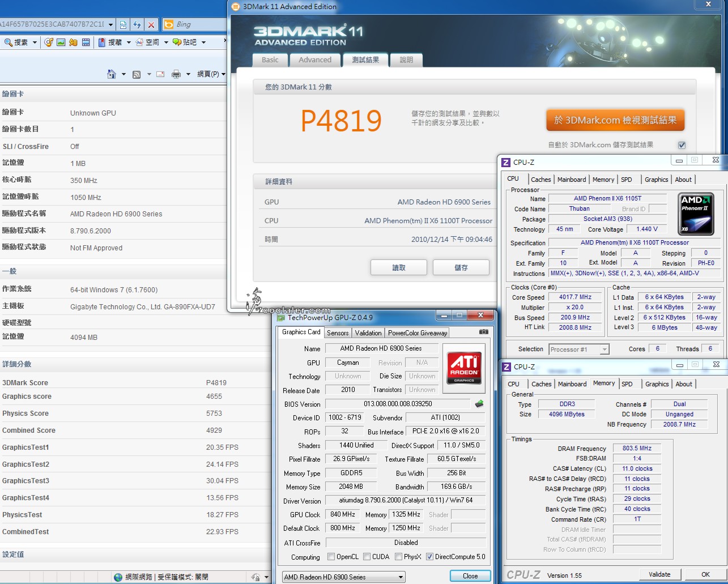This screenshot has height=584, width=728.
Task: Click the CPU-Z OK button
Action: pos(705,574)
